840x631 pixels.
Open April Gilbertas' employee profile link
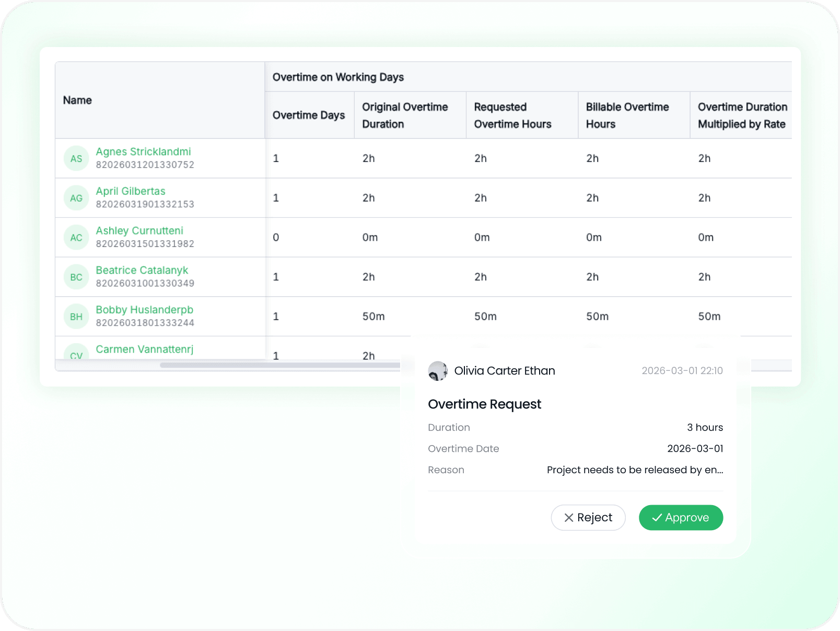131,191
